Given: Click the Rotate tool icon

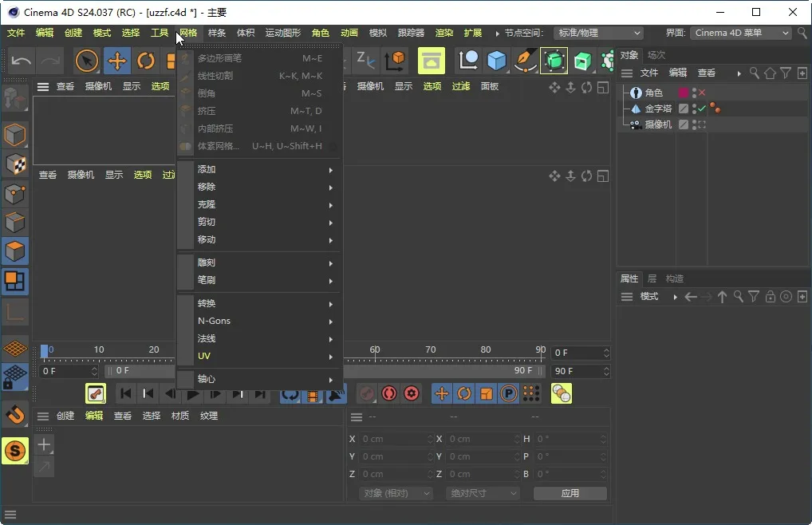Looking at the screenshot, I should (x=145, y=61).
